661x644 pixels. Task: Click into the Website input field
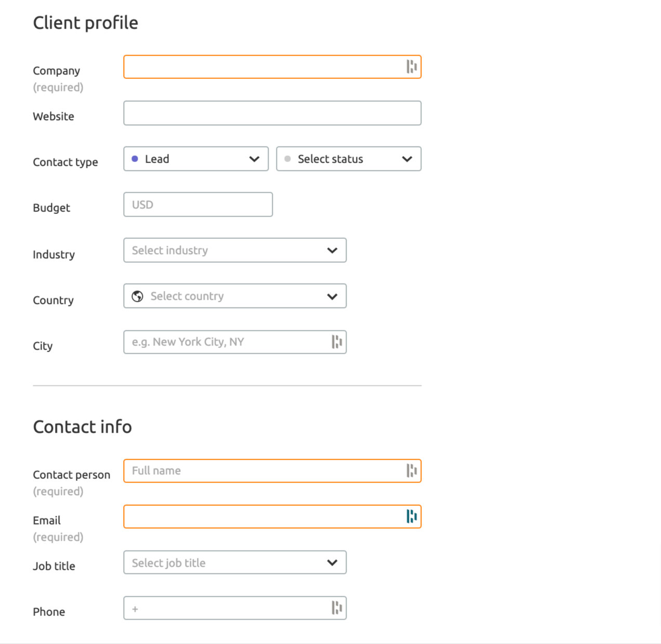coord(272,113)
